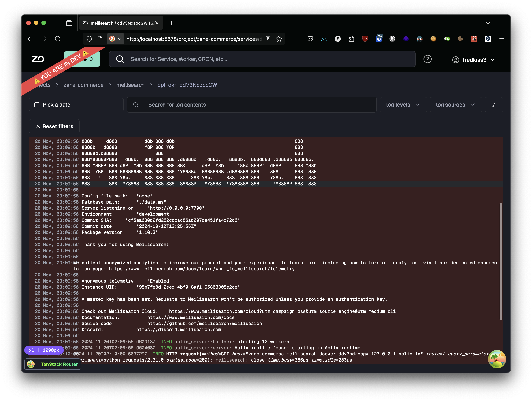
Task: Click the red React devtools extension icon
Action: point(474,39)
